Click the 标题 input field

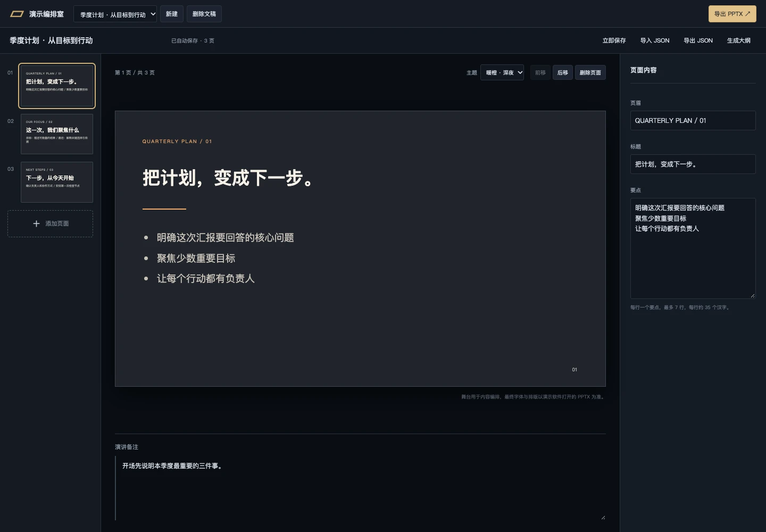tap(693, 164)
